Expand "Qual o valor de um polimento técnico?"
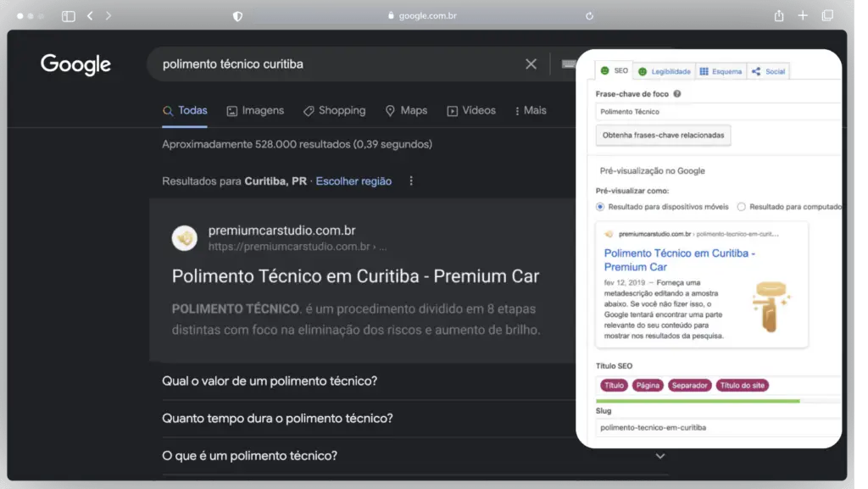The width and height of the screenshot is (868, 489). click(270, 381)
